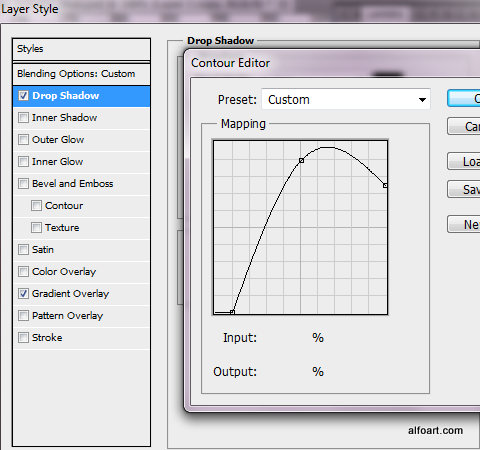
Task: Select the Satin style entry
Action: click(x=81, y=250)
